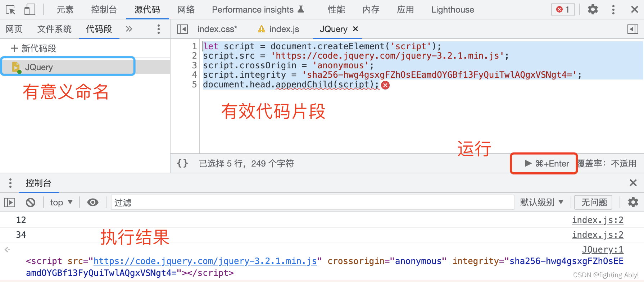Pretty-print code with curly braces icon
The width and height of the screenshot is (644, 282).
(182, 163)
